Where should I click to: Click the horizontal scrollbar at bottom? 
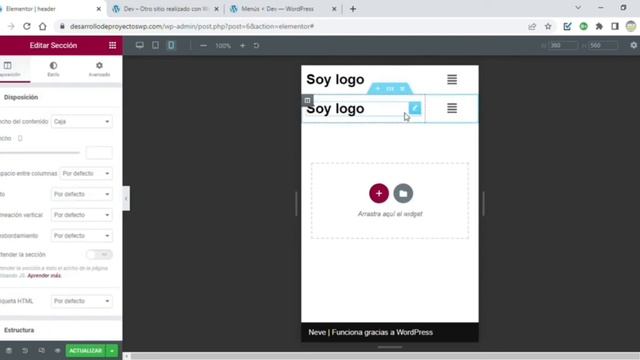[x=385, y=356]
